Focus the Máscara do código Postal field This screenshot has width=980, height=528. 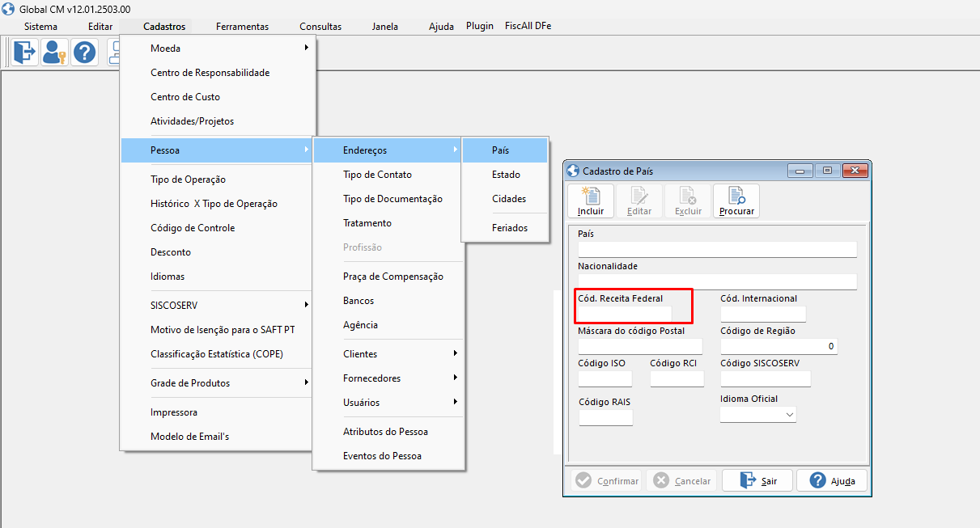coord(640,346)
